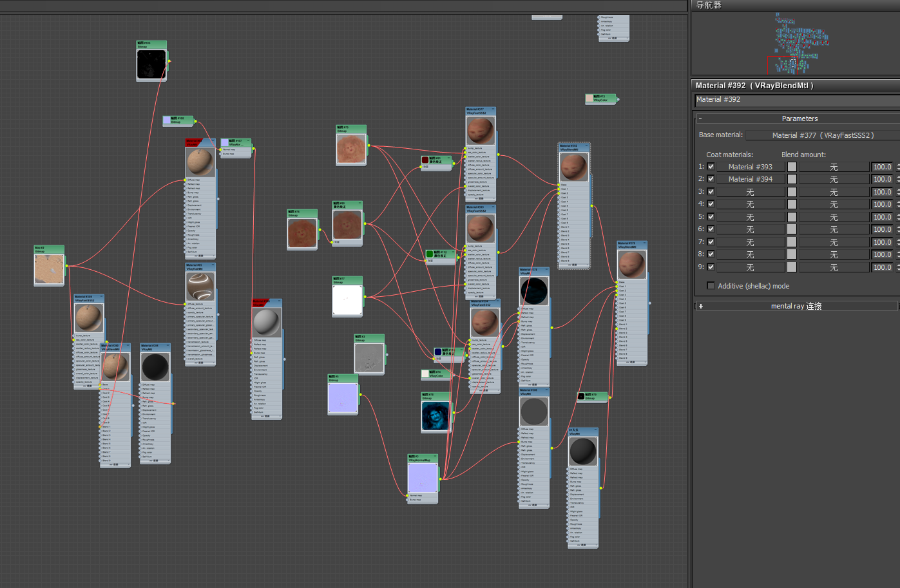This screenshot has height=588, width=900.
Task: Toggle coat material 9 enable checkbox
Action: (711, 267)
